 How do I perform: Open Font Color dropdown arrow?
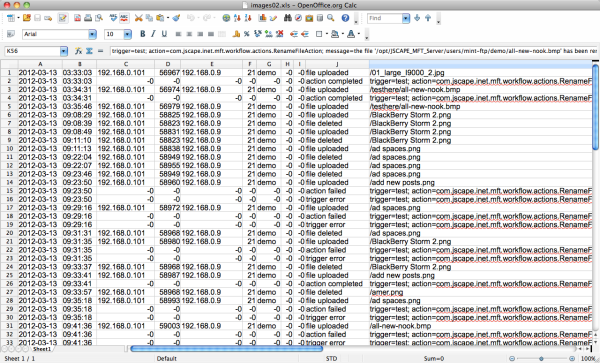coord(359,34)
